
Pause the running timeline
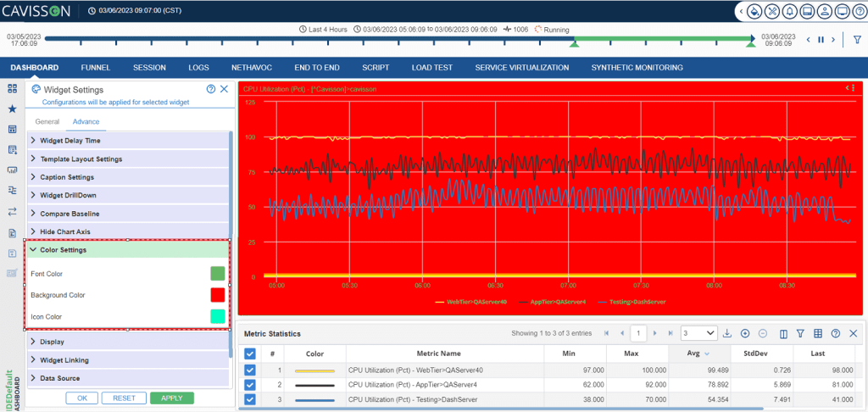pyautogui.click(x=821, y=39)
